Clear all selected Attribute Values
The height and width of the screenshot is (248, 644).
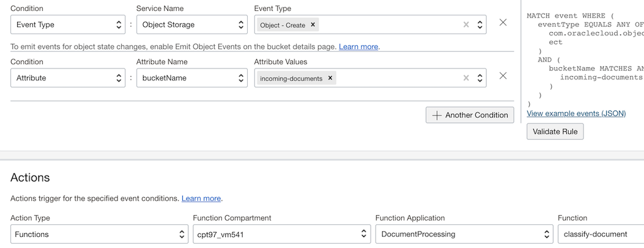click(466, 78)
